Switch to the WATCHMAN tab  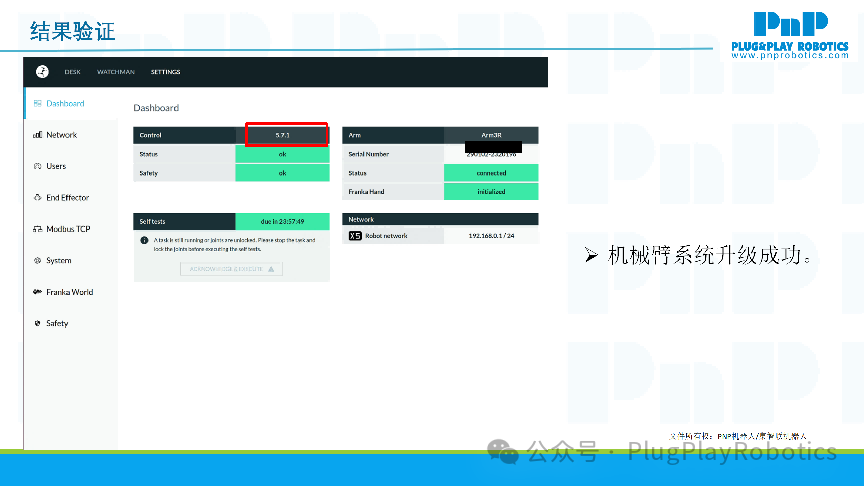[x=116, y=72]
